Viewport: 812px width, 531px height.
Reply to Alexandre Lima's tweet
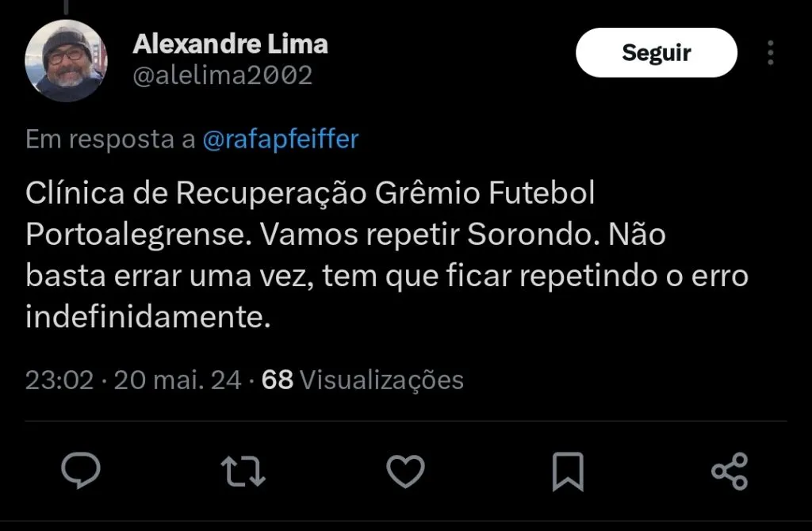(x=81, y=472)
